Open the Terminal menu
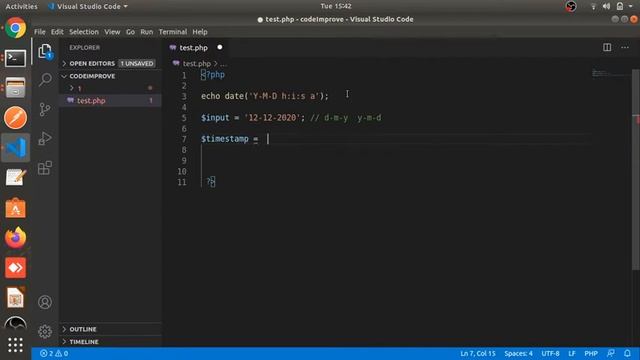The height and width of the screenshot is (360, 640). (173, 32)
